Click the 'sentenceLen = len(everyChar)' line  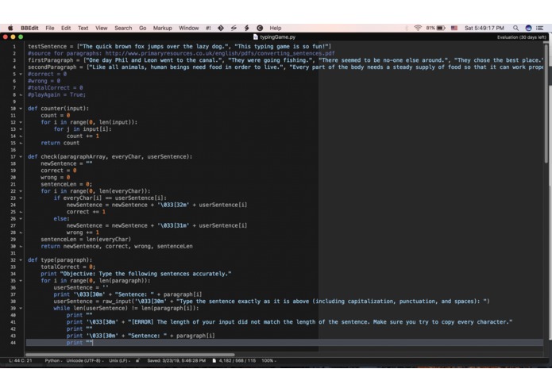(x=86, y=239)
